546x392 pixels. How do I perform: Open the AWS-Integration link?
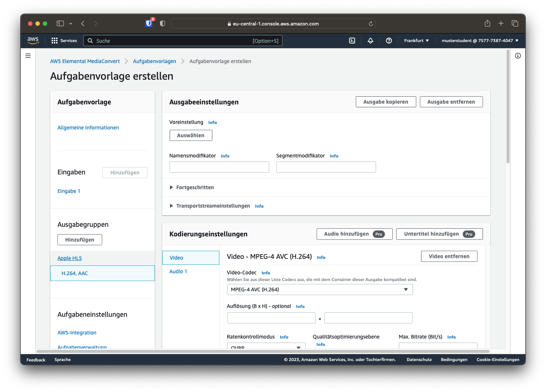click(x=77, y=333)
